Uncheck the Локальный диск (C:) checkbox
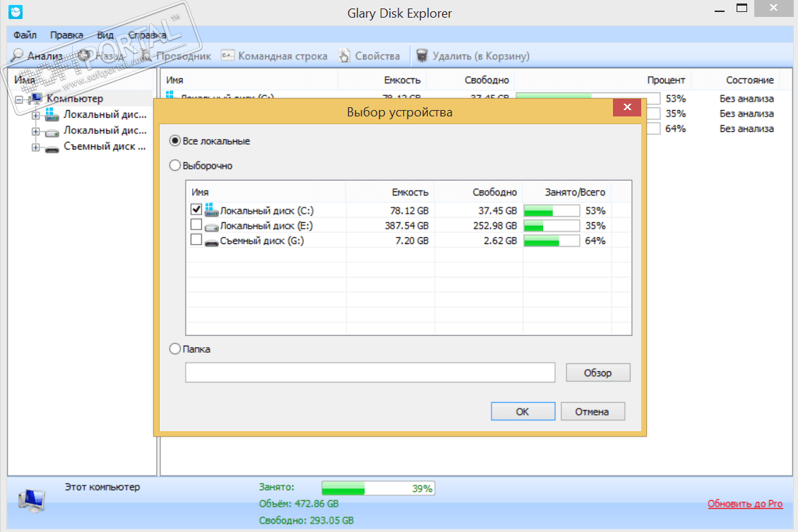 [x=196, y=209]
